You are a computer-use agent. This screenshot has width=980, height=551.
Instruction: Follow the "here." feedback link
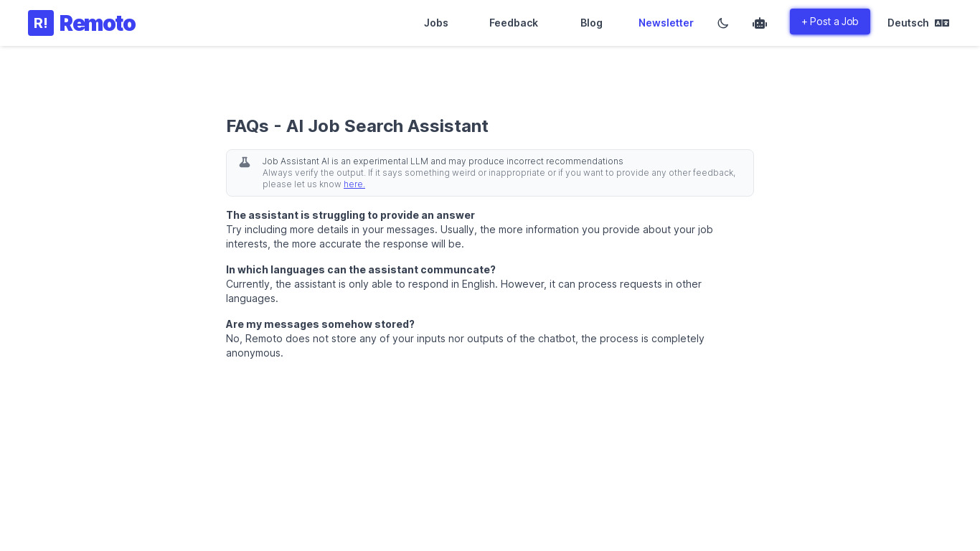click(354, 184)
